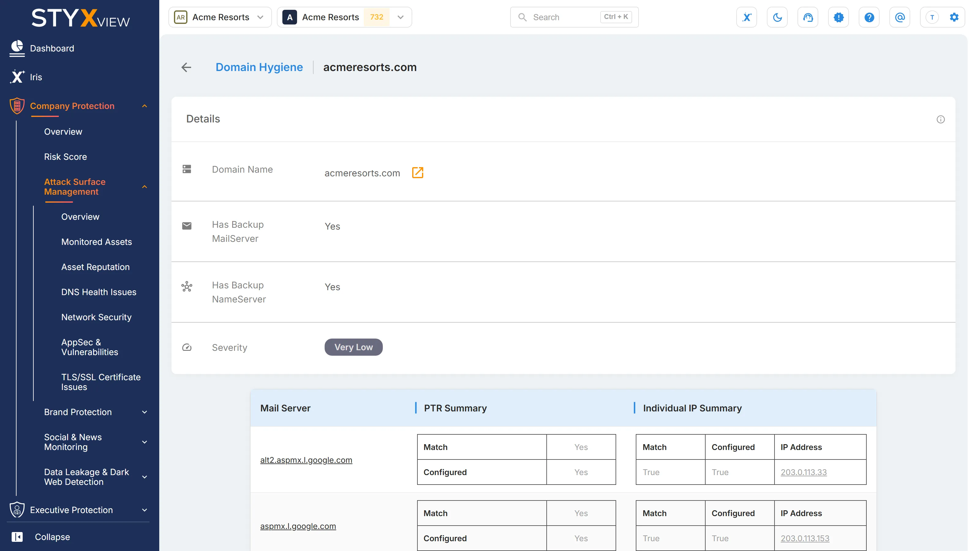Click the Ctrl + K shortcut hint
The height and width of the screenshot is (551, 980).
coord(616,17)
